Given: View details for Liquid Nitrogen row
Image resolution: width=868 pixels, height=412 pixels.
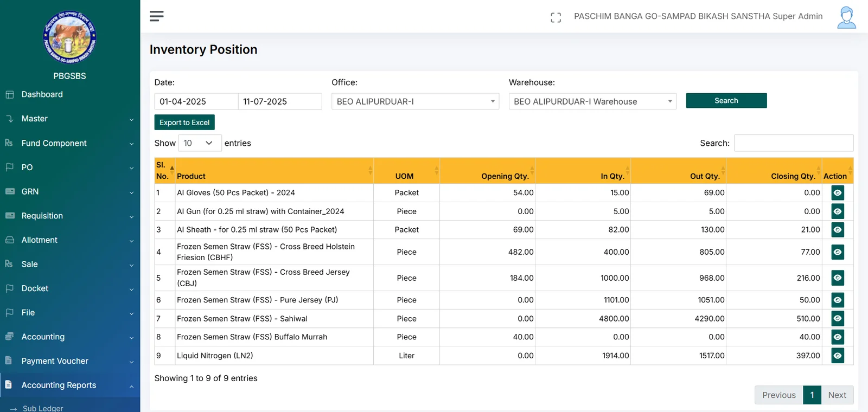Looking at the screenshot, I should click(x=837, y=356).
